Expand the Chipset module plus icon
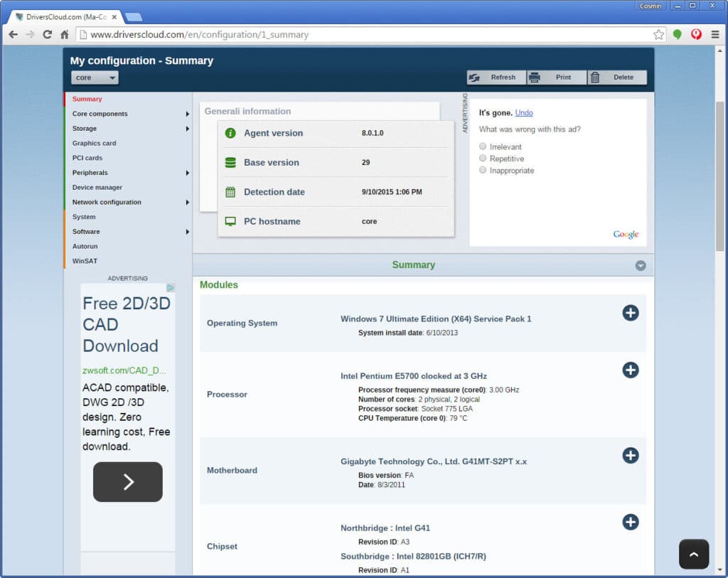Image resolution: width=728 pixels, height=578 pixels. (x=630, y=522)
